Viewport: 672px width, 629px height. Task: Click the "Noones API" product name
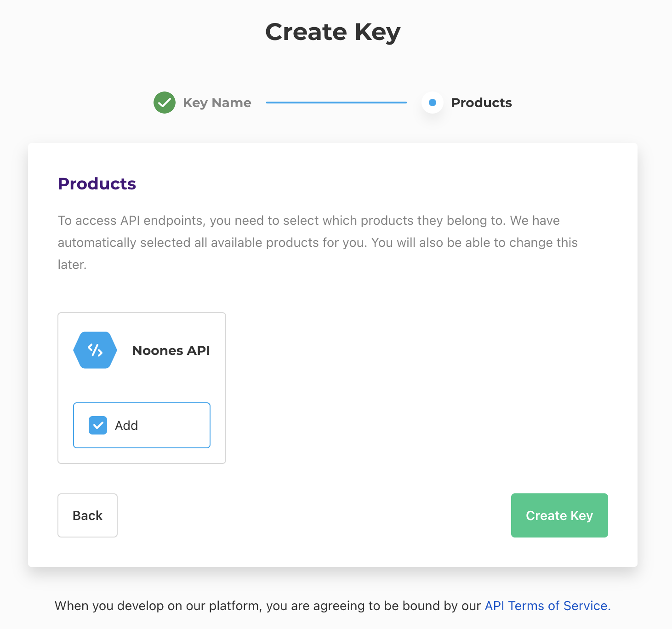coord(171,350)
